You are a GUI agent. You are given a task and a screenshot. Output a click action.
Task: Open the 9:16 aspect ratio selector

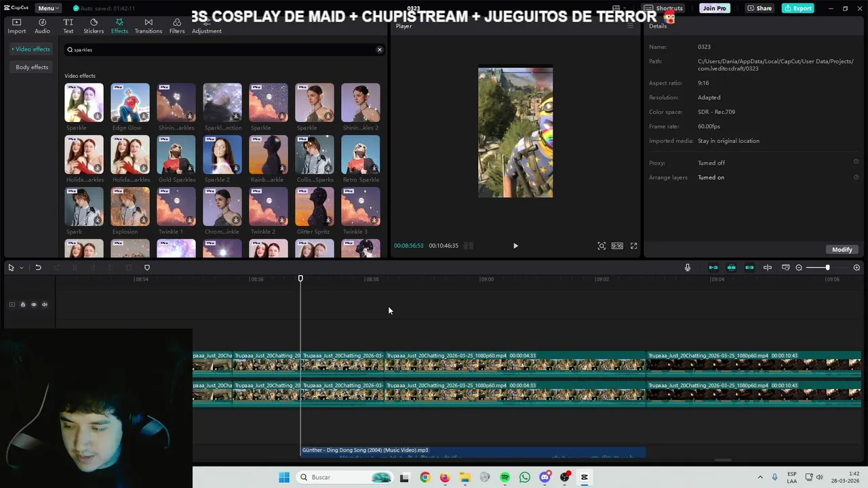click(x=617, y=246)
